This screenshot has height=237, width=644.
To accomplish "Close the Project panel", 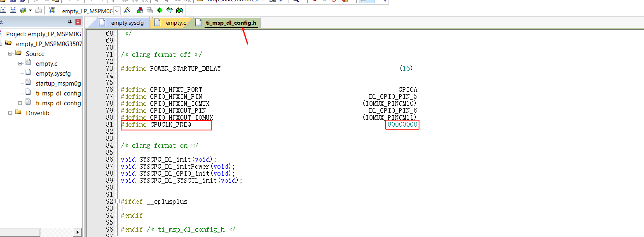I will point(78,22).
